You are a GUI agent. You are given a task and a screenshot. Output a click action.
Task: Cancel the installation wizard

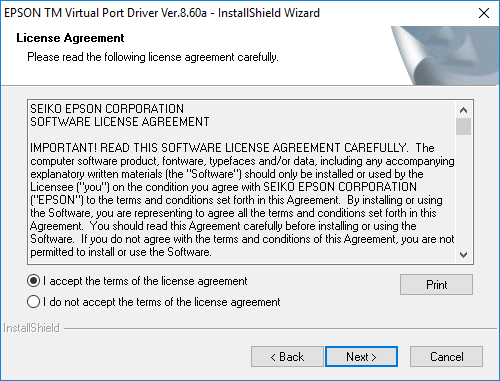tap(446, 357)
